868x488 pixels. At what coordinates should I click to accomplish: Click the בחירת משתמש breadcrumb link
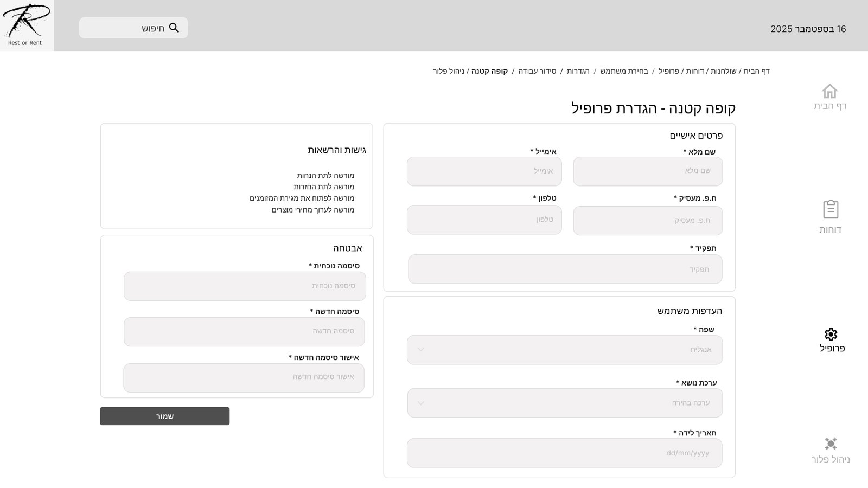coord(624,71)
